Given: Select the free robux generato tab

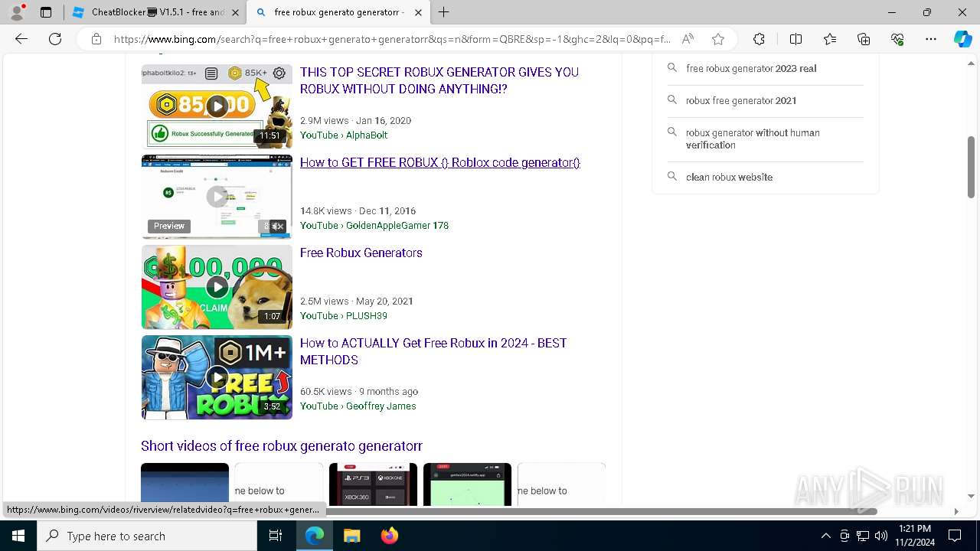Looking at the screenshot, I should point(339,12).
